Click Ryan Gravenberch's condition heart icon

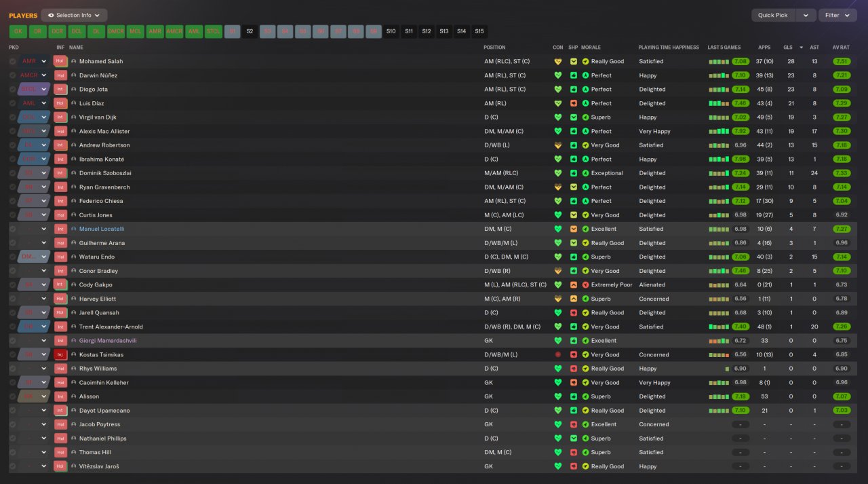558,187
